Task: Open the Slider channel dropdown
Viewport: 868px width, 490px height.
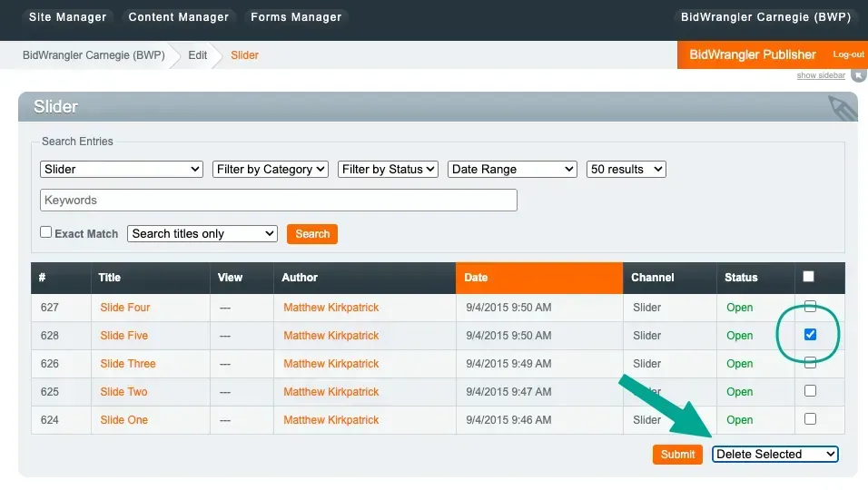Action: 122,170
